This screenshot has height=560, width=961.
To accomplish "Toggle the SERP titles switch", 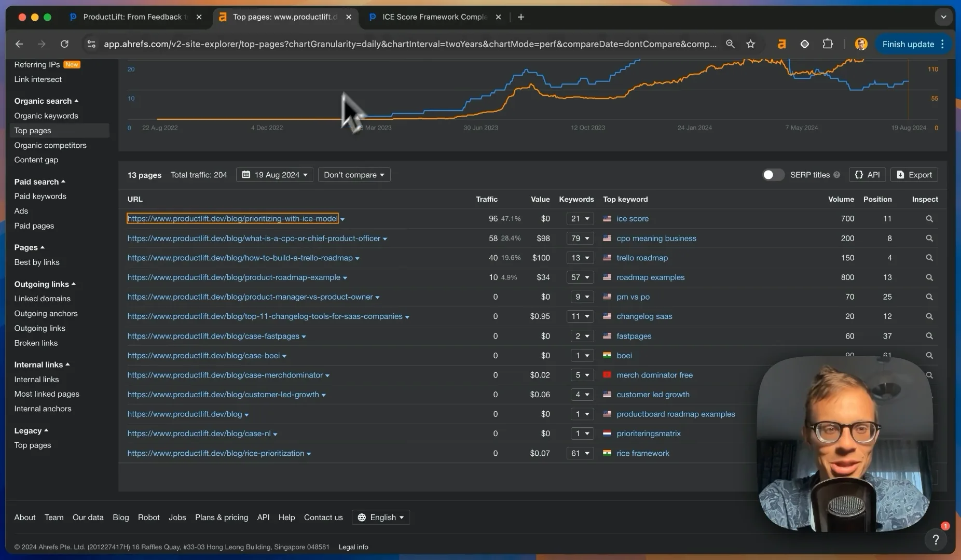I will [773, 175].
